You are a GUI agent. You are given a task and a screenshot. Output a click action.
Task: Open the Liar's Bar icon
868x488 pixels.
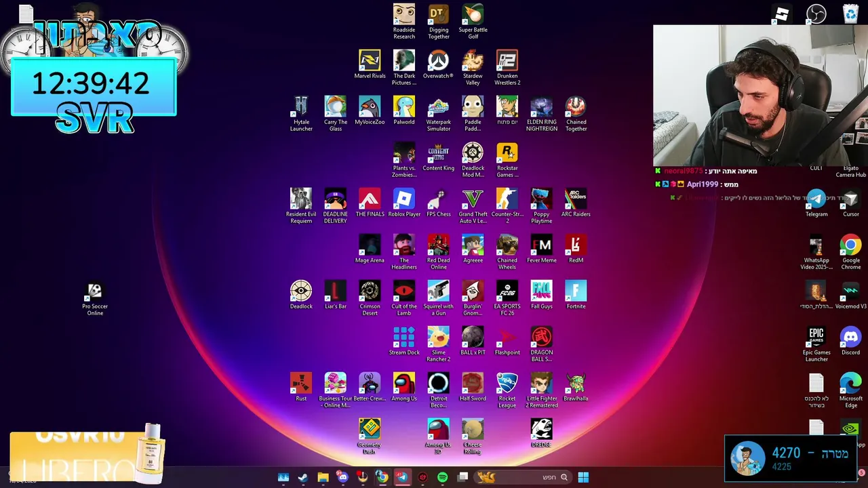point(335,295)
